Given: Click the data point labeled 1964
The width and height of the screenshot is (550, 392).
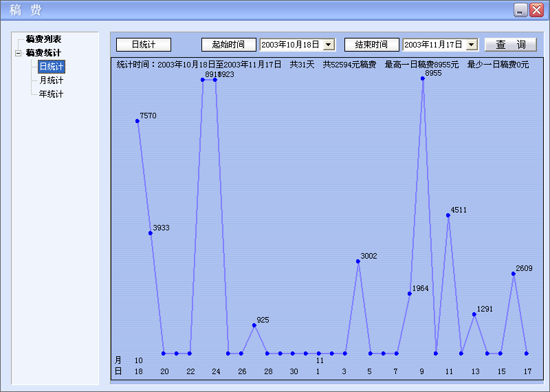Looking at the screenshot, I should click(x=409, y=294).
